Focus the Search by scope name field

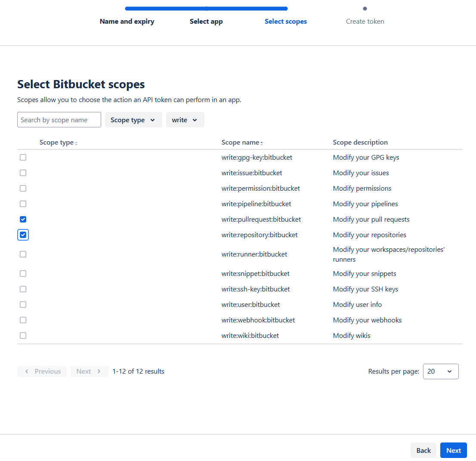point(59,120)
